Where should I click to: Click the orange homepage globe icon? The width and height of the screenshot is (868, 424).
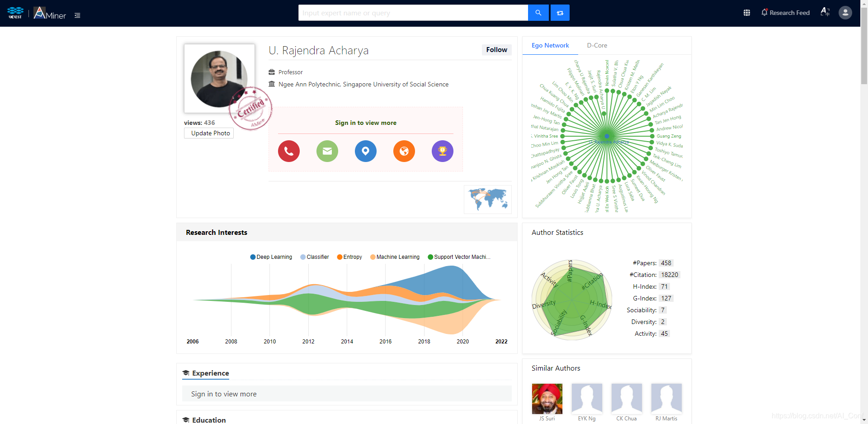pyautogui.click(x=404, y=151)
